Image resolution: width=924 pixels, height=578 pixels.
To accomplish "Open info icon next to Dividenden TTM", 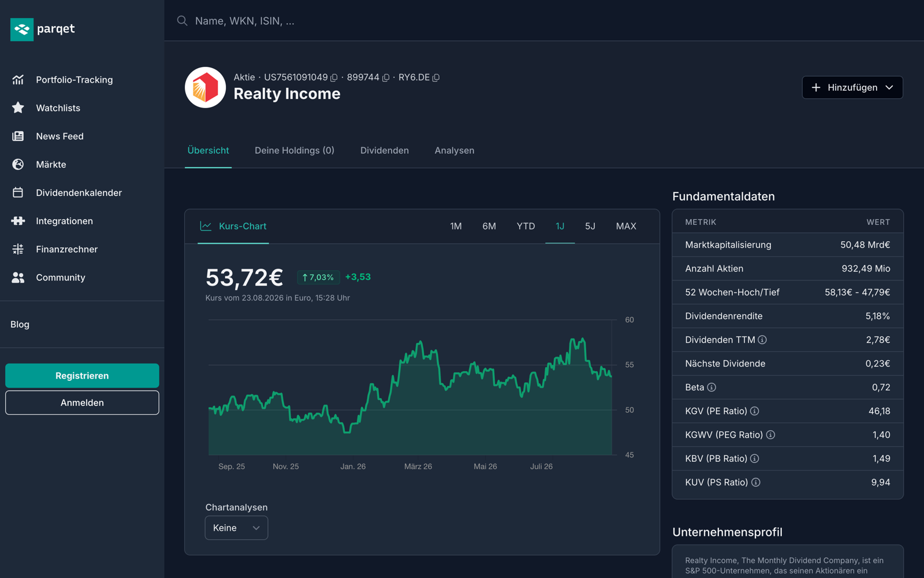I will [x=762, y=340].
